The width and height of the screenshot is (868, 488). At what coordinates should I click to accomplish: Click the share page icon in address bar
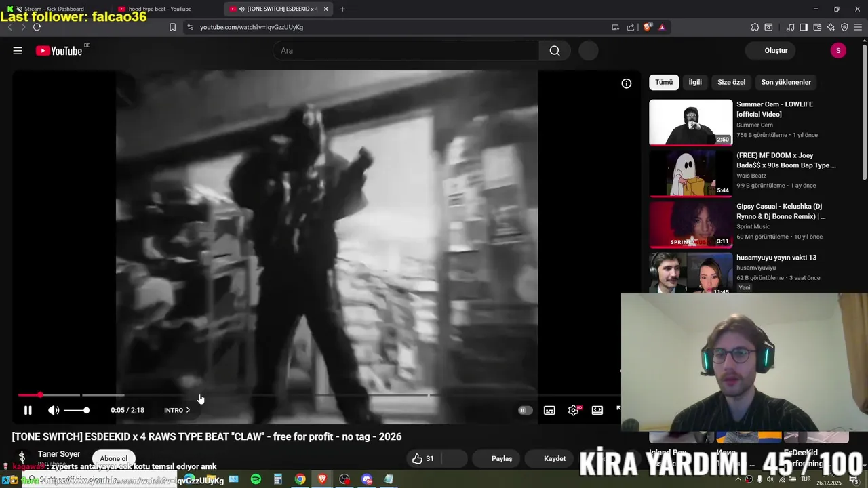pos(631,27)
